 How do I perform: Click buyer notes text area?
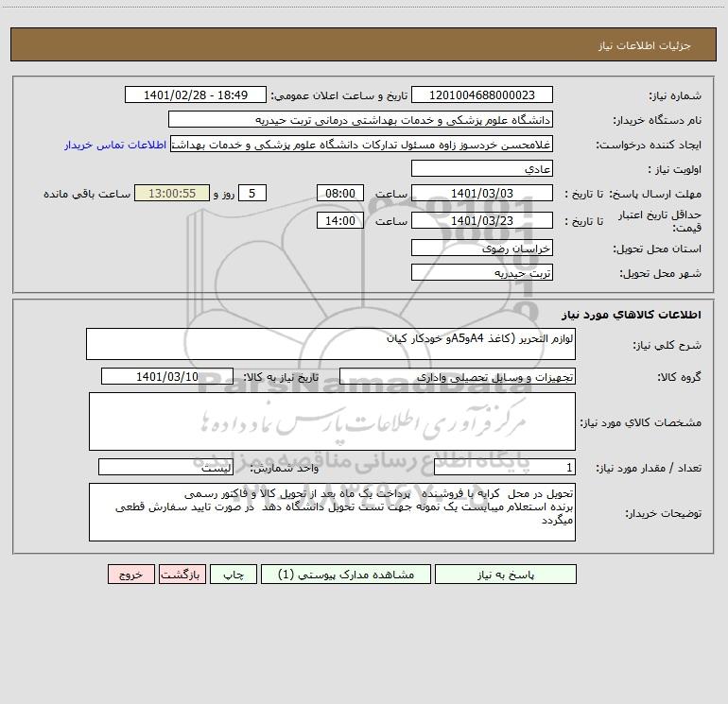point(332,512)
